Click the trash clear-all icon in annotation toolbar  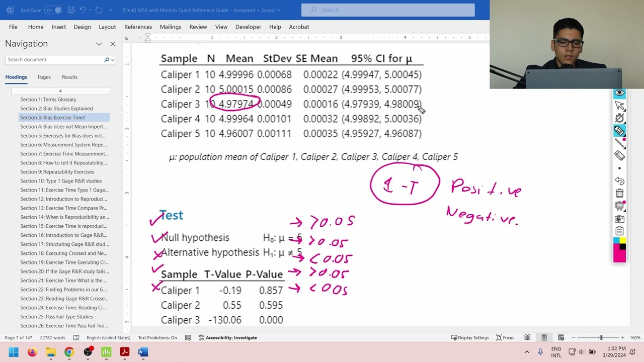pyautogui.click(x=619, y=193)
